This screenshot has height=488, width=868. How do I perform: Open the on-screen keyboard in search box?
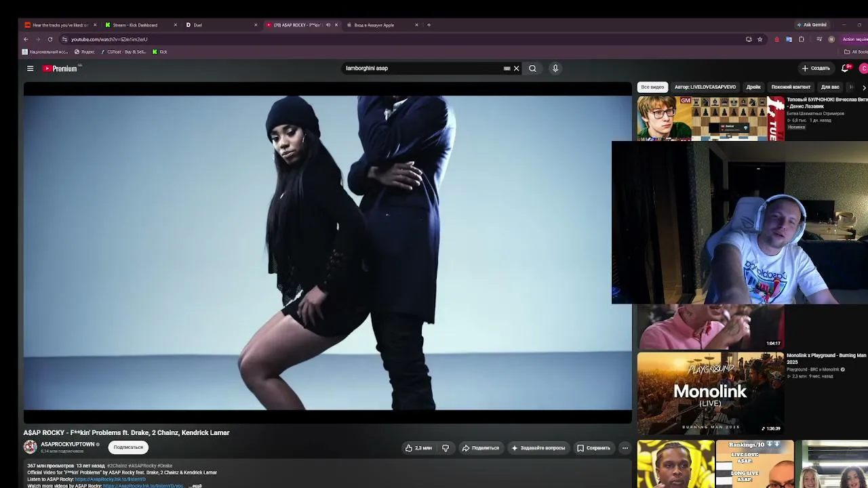[x=507, y=68]
